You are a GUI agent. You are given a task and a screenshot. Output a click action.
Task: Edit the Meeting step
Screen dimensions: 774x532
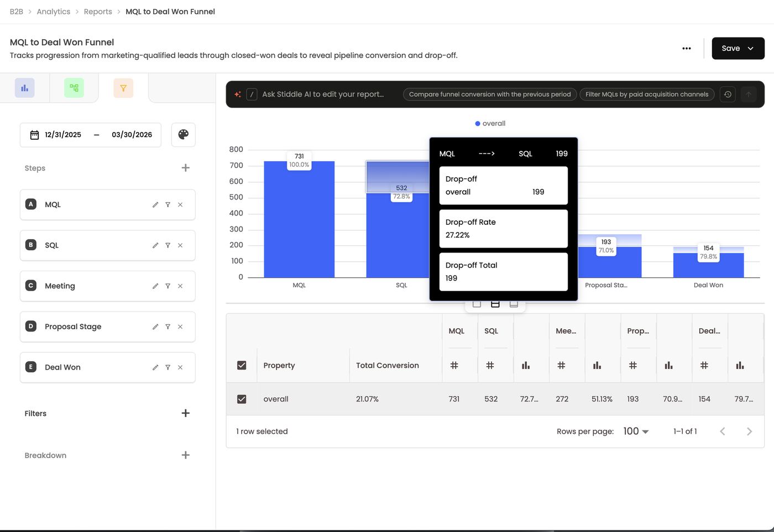155,286
